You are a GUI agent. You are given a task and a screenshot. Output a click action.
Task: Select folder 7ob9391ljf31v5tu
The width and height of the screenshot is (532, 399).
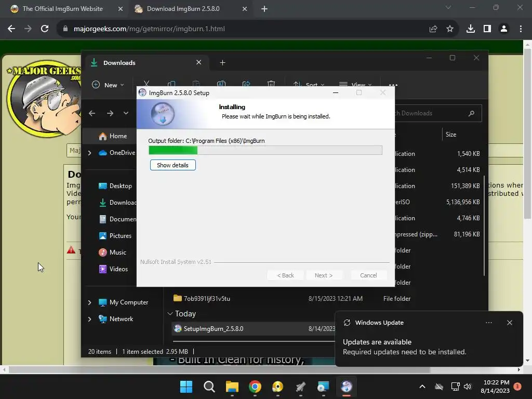tap(207, 299)
